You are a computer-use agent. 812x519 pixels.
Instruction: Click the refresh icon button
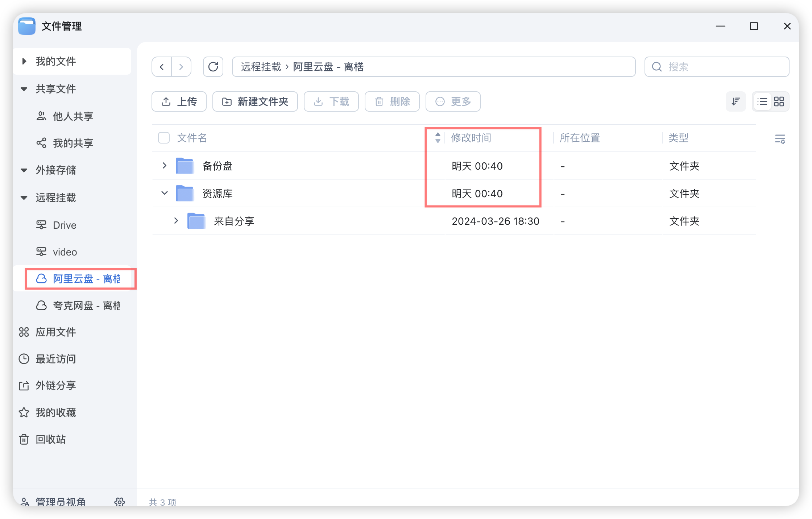213,67
